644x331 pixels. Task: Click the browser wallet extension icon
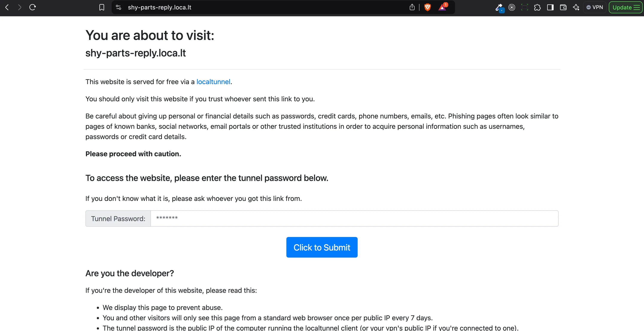(x=563, y=7)
